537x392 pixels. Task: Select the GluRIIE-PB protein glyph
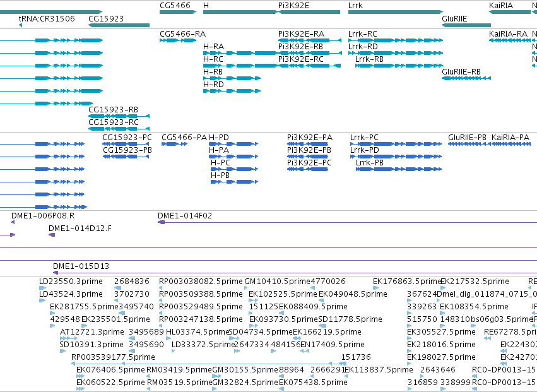click(469, 144)
